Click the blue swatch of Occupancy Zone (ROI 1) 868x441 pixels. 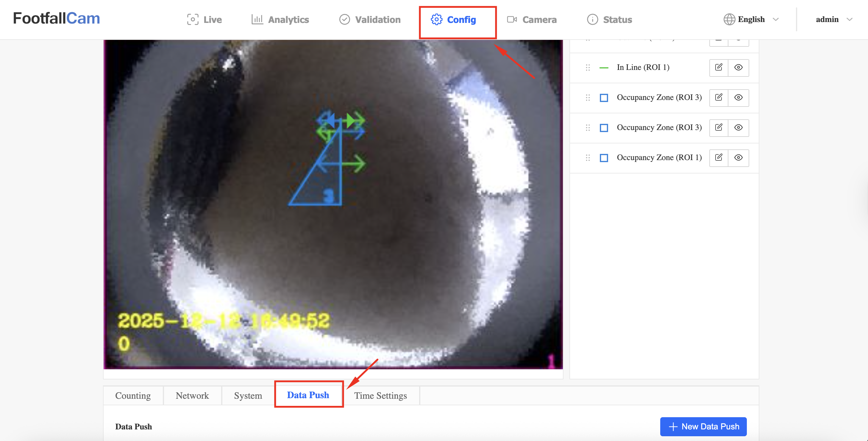click(604, 158)
